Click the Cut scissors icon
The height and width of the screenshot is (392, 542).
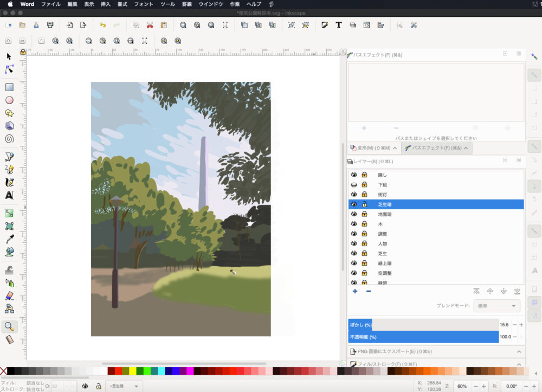pos(150,25)
